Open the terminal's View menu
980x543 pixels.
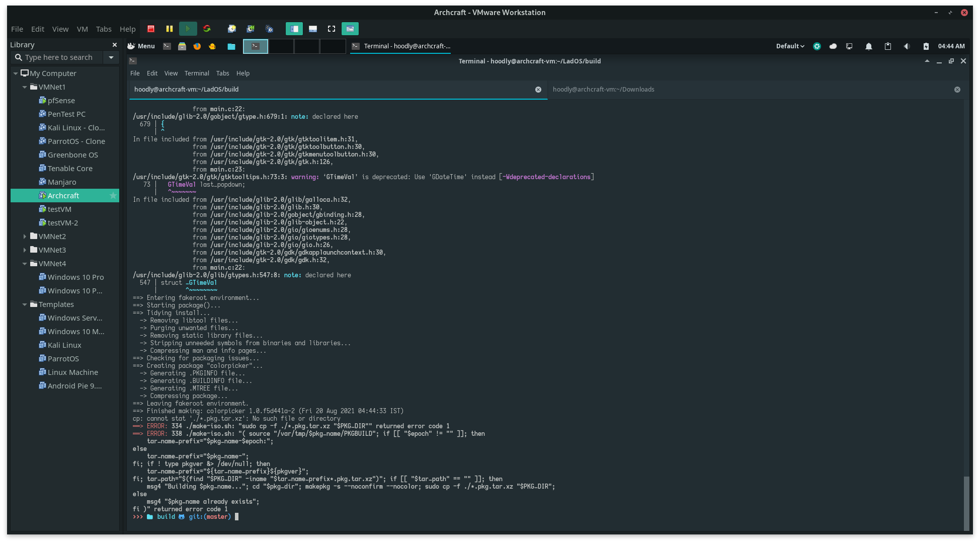[x=171, y=73]
